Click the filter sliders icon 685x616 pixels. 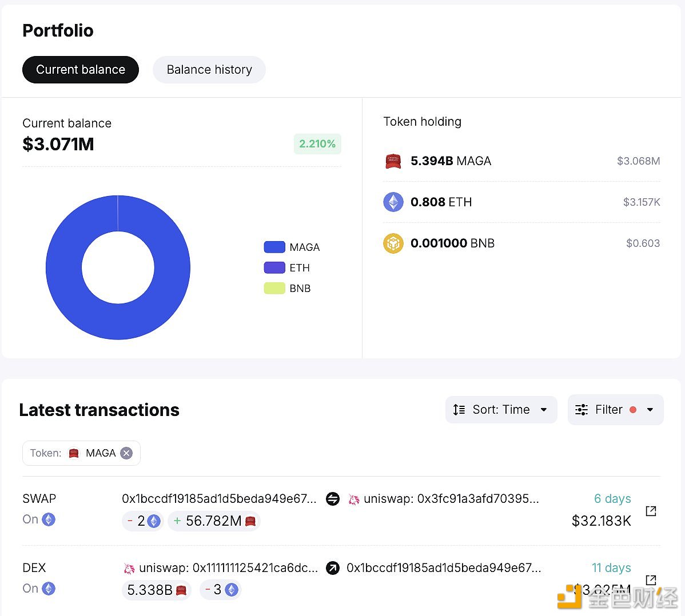pyautogui.click(x=582, y=410)
